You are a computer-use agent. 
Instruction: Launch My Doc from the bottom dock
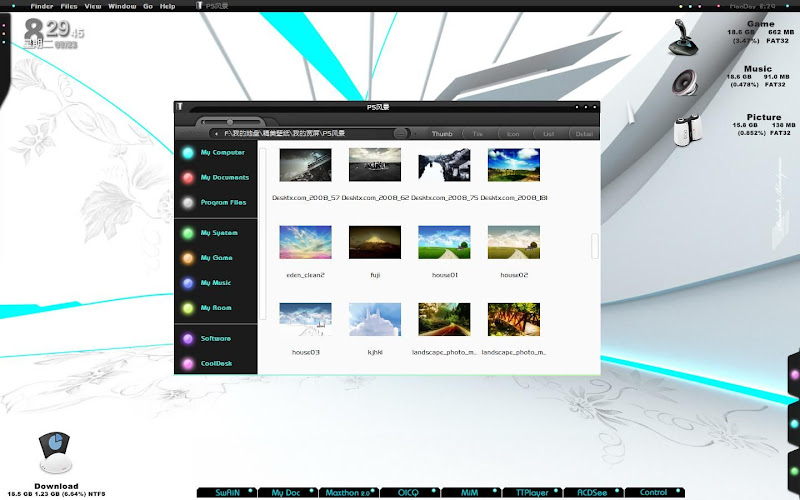pos(286,492)
